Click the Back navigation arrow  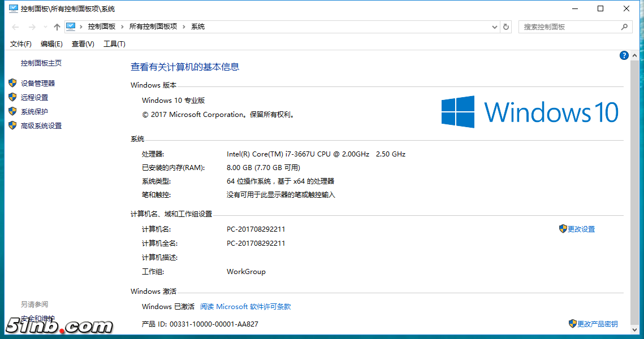click(x=16, y=27)
